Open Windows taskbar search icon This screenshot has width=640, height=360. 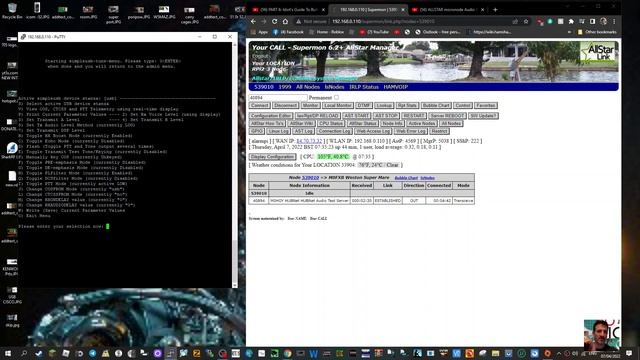(24, 353)
